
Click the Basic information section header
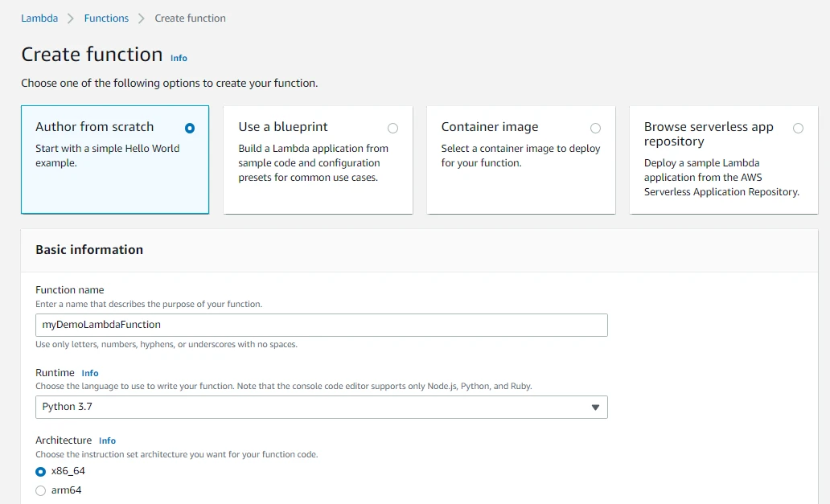coord(89,250)
